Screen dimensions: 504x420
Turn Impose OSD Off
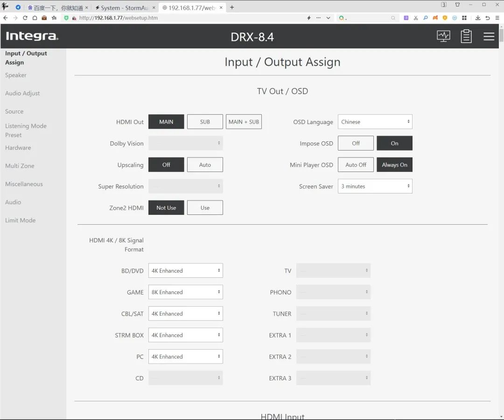tap(356, 143)
